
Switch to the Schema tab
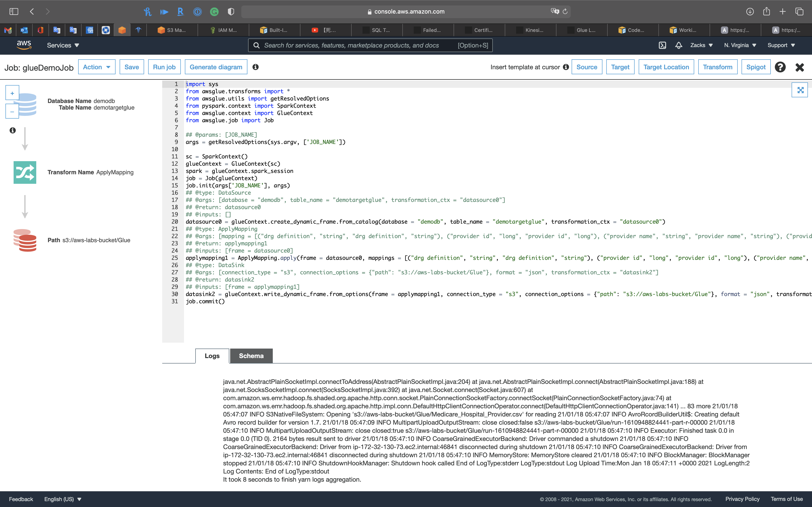click(251, 356)
